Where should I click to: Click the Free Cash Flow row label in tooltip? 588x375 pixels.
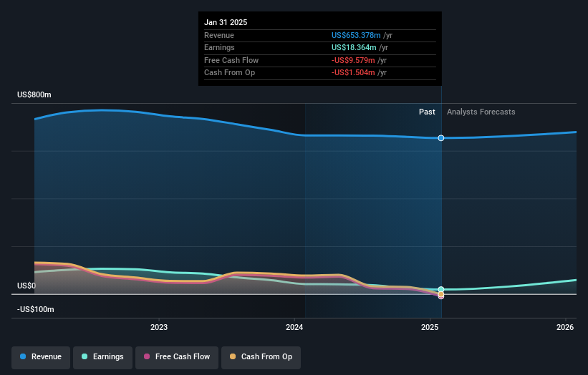tap(231, 60)
